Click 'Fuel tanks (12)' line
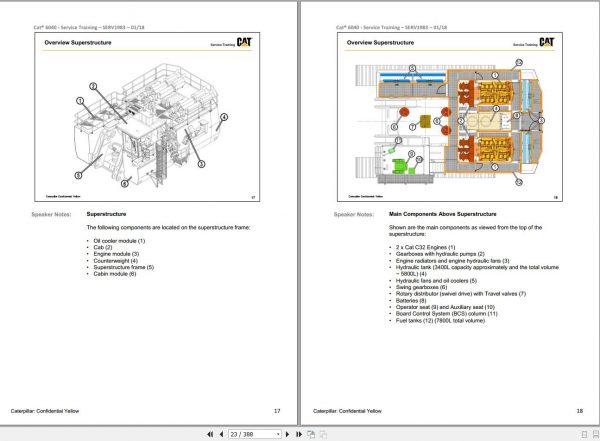 [440, 320]
